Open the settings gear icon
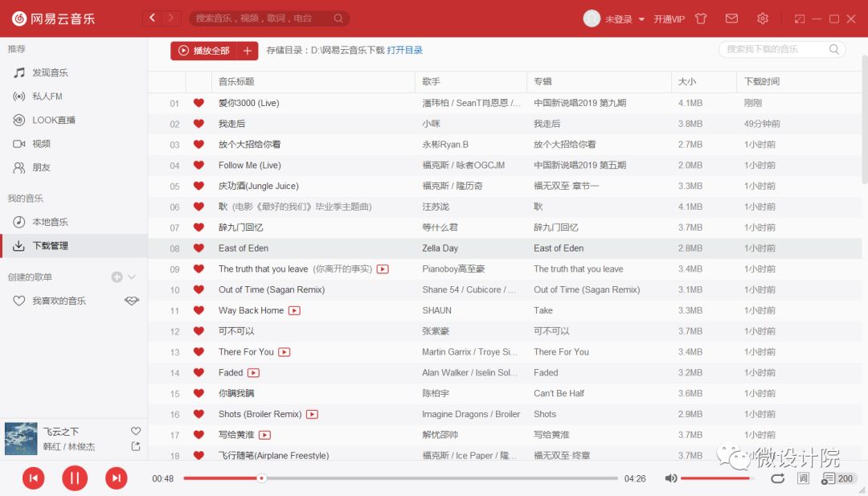 (x=762, y=18)
